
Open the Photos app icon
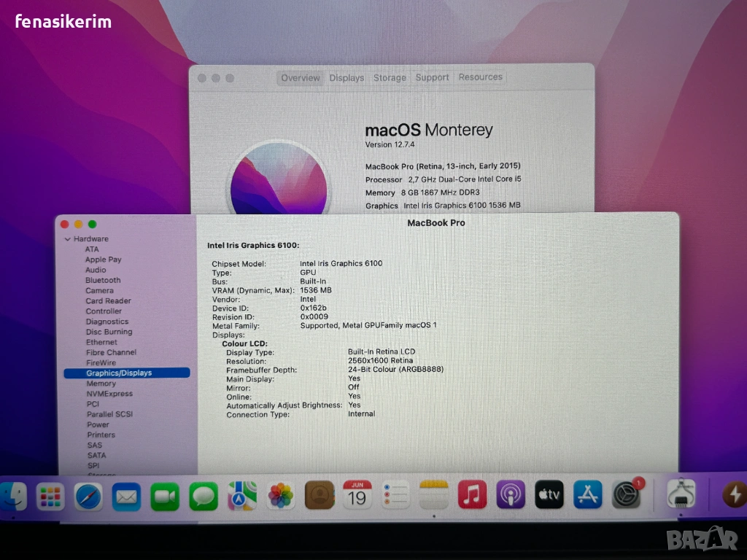click(281, 496)
